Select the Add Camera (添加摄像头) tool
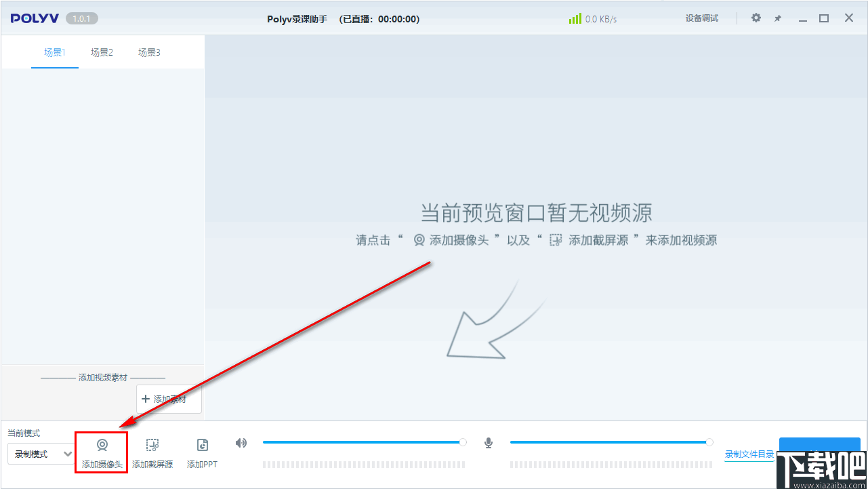The width and height of the screenshot is (868, 489). 102,451
